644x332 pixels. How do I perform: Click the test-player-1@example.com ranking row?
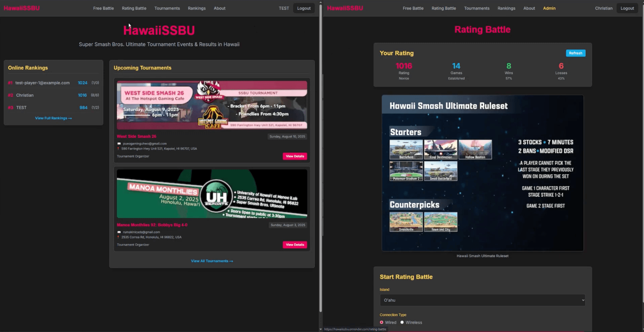[x=53, y=83]
